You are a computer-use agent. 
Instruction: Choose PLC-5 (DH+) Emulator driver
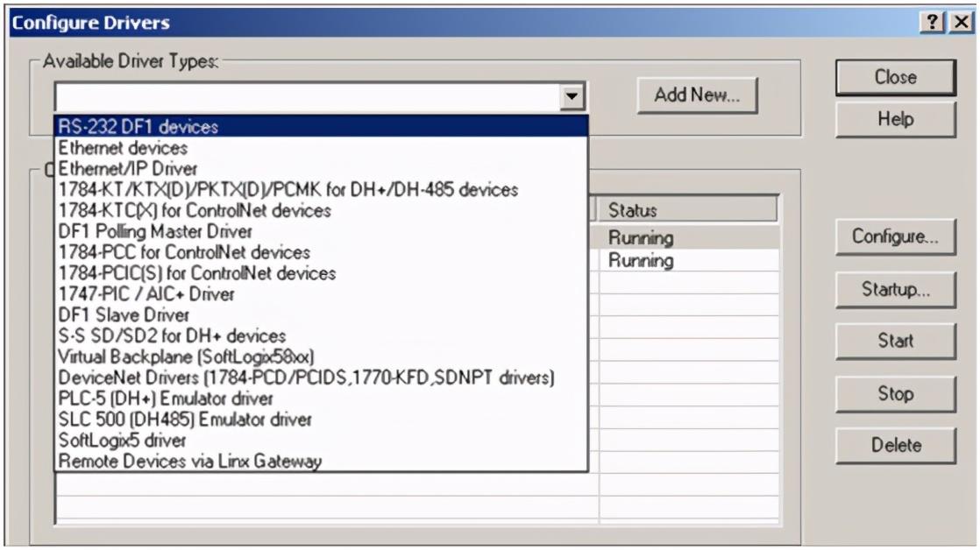point(321,398)
